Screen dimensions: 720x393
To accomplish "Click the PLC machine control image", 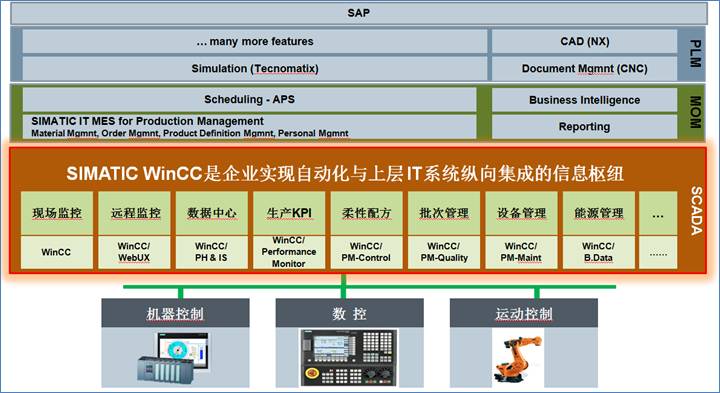I will 174,356.
